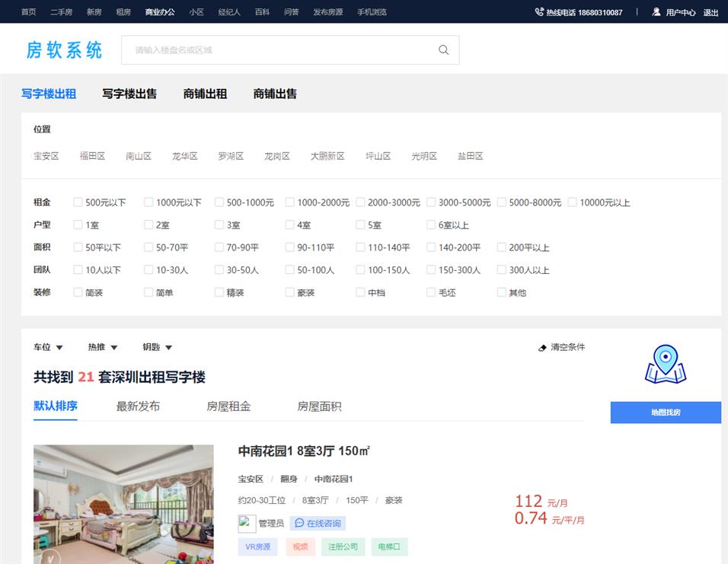This screenshot has height=564, width=728.
Task: Click the VR房源 tag on the listing
Action: pyautogui.click(x=257, y=547)
